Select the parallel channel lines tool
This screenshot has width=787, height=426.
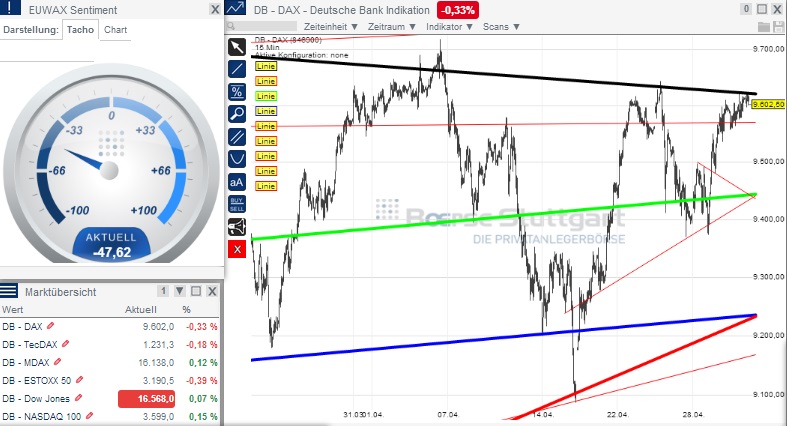coord(237,136)
